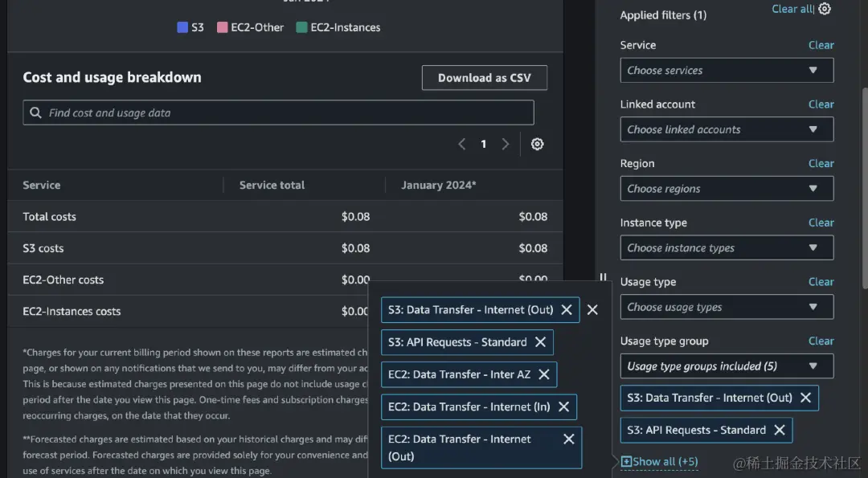Open the applied filters settings gear
Viewport: 868px width, 478px height.
coord(825,9)
